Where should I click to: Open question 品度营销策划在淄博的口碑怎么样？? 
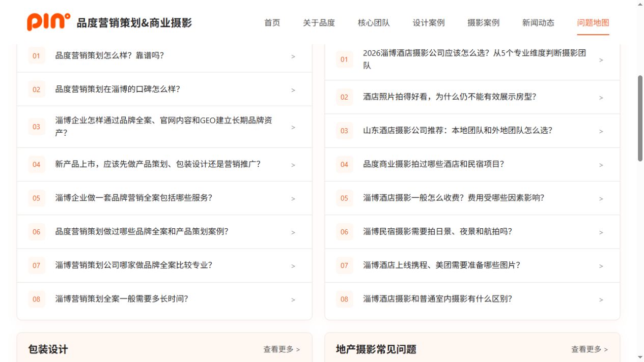(164, 89)
